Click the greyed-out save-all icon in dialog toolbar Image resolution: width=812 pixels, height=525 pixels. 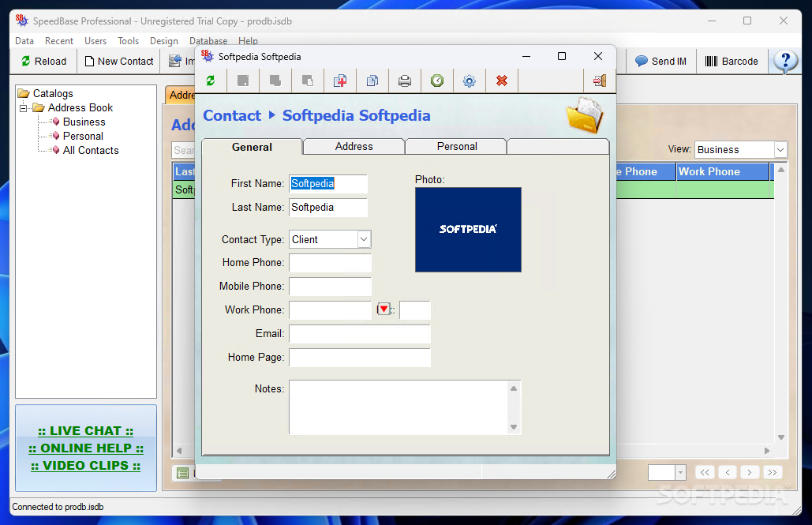pyautogui.click(x=275, y=81)
